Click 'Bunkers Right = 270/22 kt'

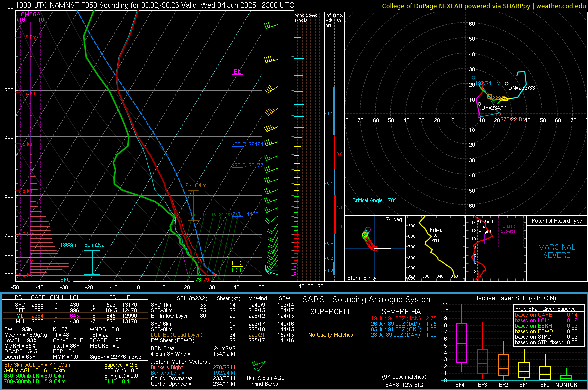[193, 367]
